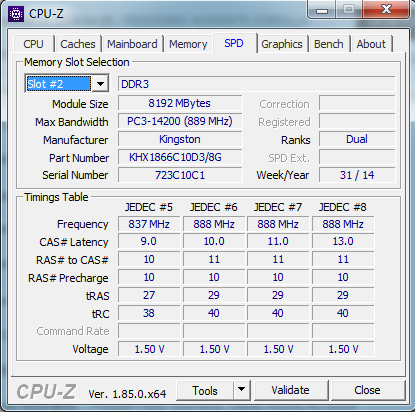Select the SPD tab
The image size is (415, 412).
234,43
